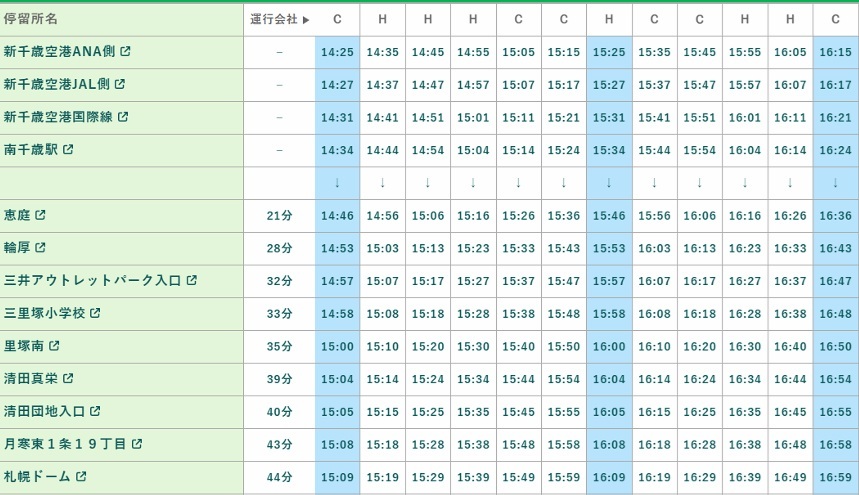Click external link icon beside 月寒東1条19丁目
Image resolution: width=859 pixels, height=495 pixels.
137,444
